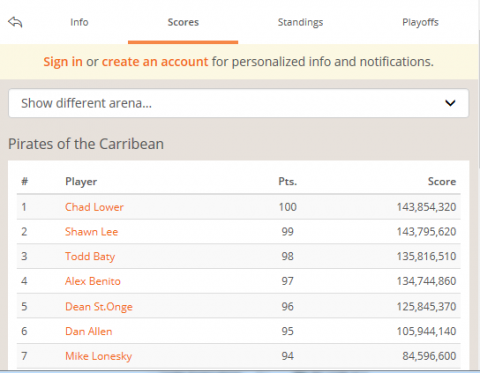Go to the Playoffs tab

tap(420, 22)
